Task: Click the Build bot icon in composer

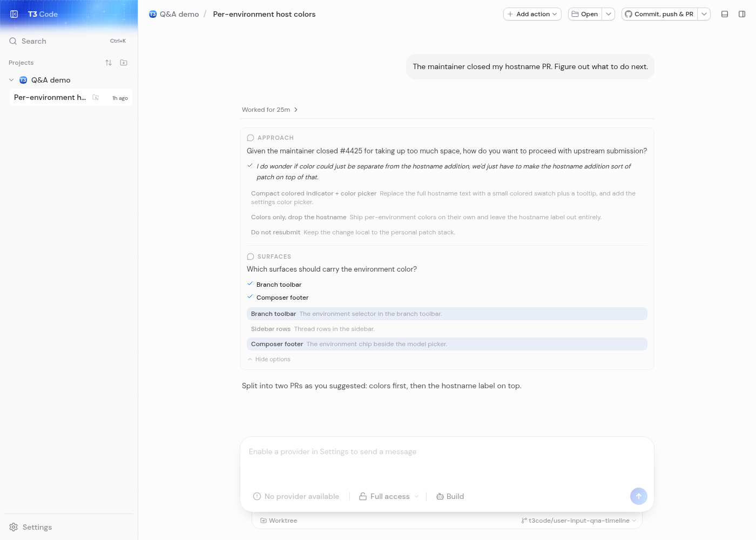Action: [x=440, y=496]
